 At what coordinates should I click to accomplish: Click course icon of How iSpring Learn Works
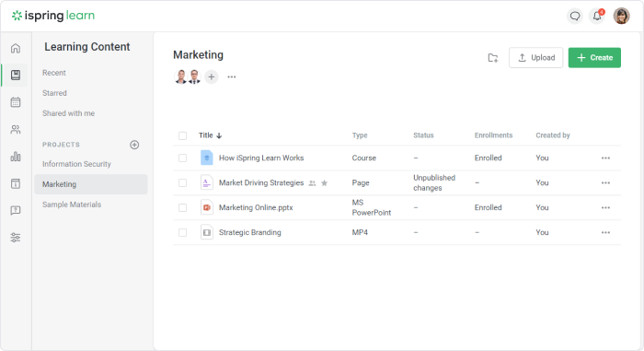click(207, 158)
